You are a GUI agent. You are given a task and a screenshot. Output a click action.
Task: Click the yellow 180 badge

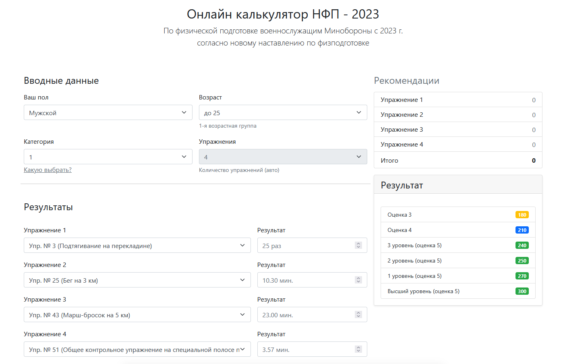[522, 215]
